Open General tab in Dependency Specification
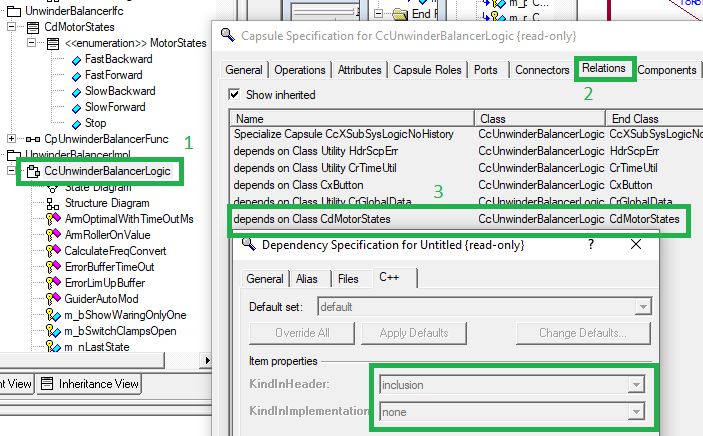 [265, 279]
